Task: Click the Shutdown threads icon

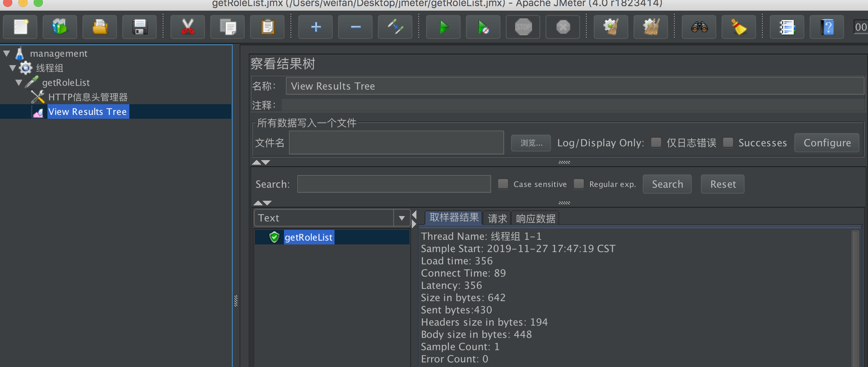Action: pyautogui.click(x=563, y=27)
